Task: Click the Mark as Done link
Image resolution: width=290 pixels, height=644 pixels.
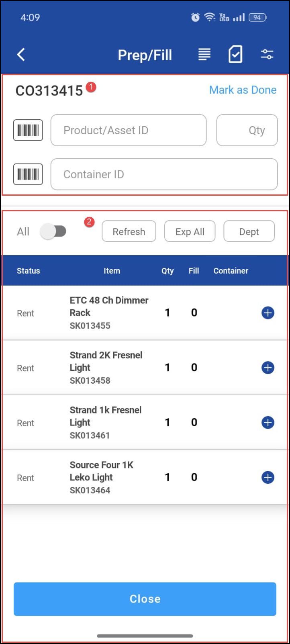Action: click(243, 90)
